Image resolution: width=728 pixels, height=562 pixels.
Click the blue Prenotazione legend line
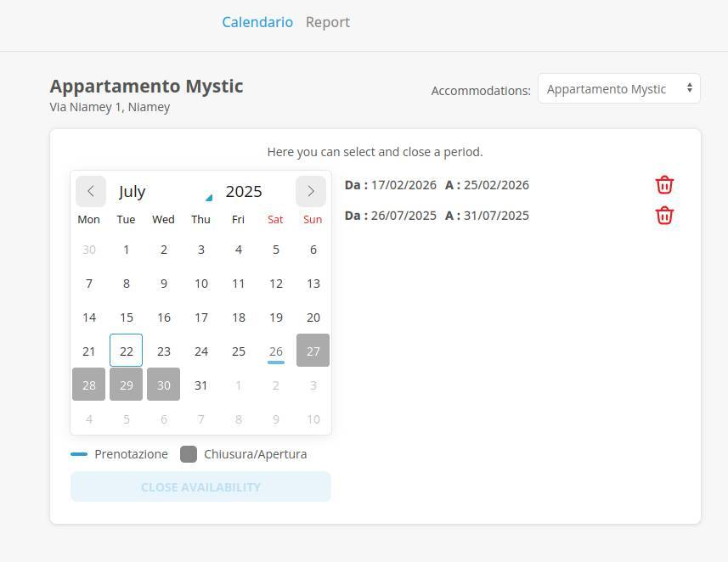tap(79, 454)
